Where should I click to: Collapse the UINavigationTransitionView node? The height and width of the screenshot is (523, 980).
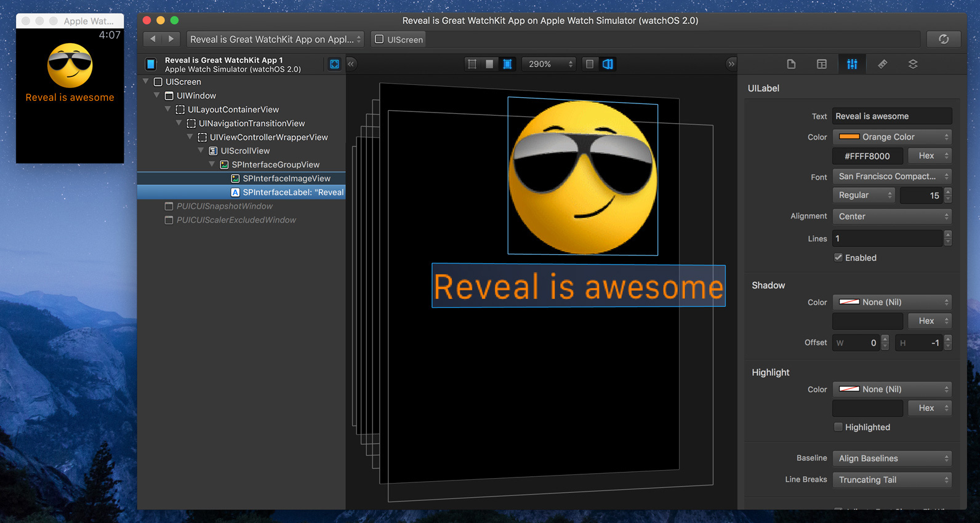click(179, 123)
